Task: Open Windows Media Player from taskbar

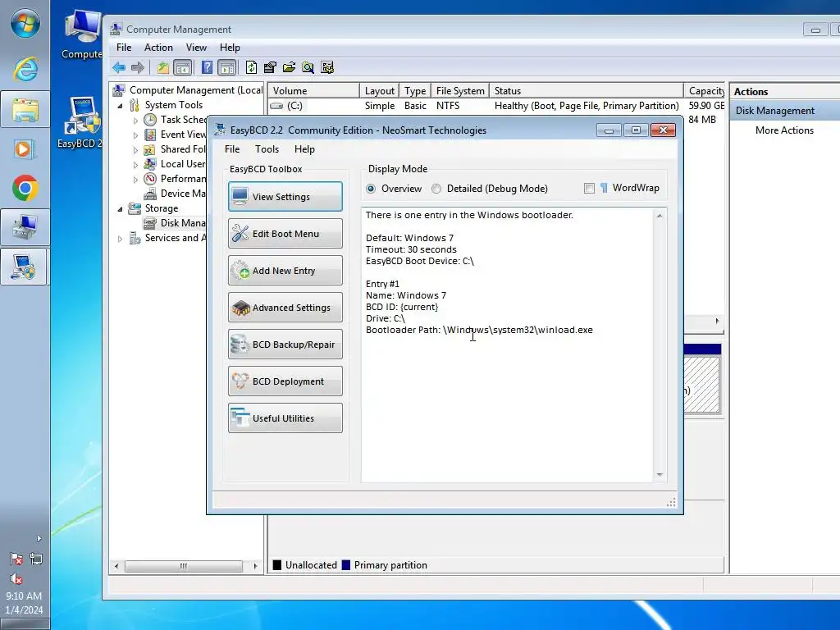Action: coord(25,149)
